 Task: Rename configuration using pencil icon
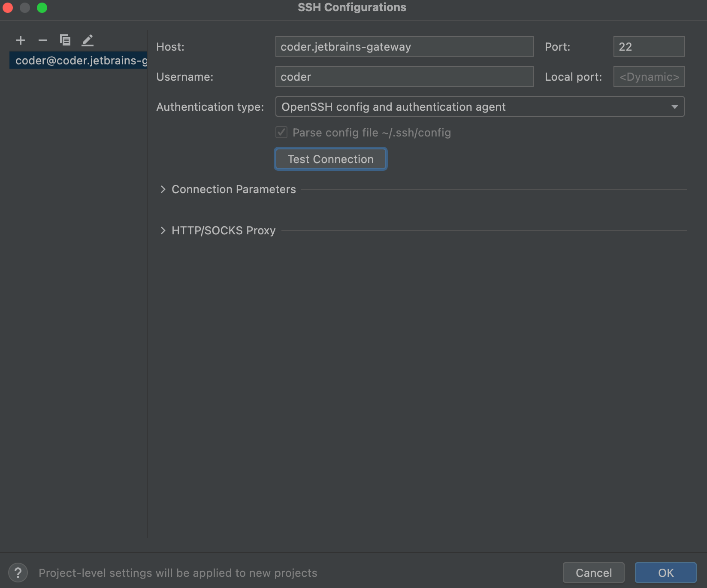coord(88,40)
